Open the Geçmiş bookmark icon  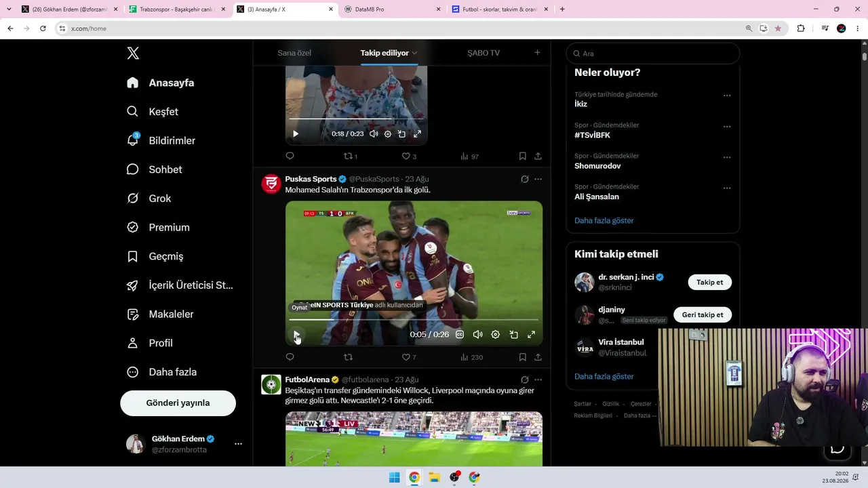[x=133, y=256]
